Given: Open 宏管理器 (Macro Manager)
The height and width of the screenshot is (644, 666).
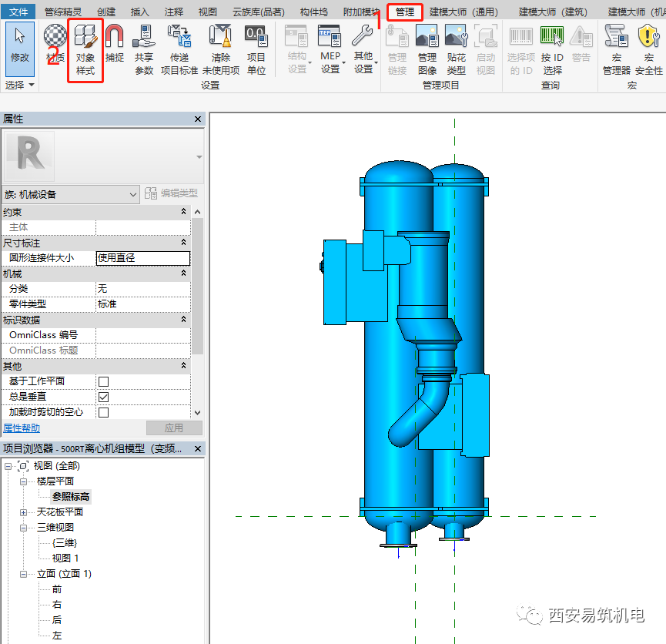Looking at the screenshot, I should pos(616,48).
